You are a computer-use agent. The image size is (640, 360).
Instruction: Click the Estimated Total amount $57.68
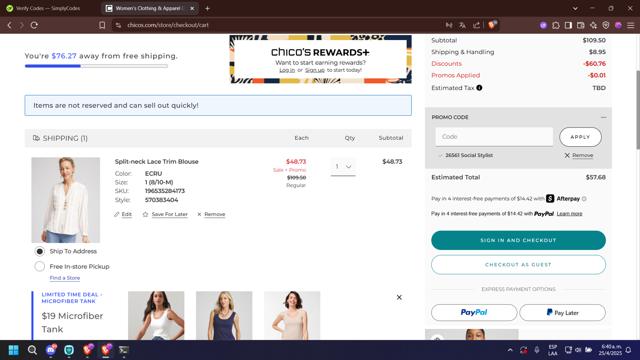[596, 177]
